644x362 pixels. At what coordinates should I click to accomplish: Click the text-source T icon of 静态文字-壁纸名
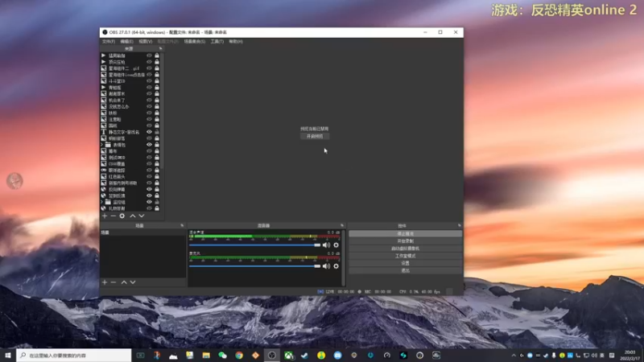tap(104, 132)
